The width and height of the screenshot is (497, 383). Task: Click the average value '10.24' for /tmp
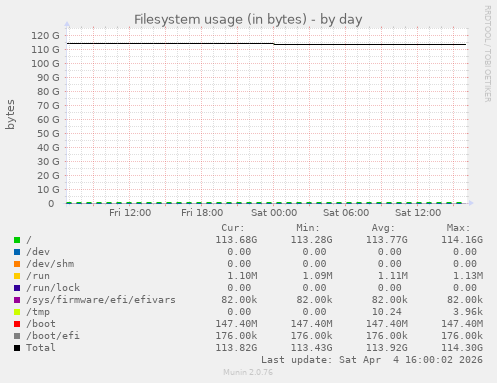[x=387, y=312]
